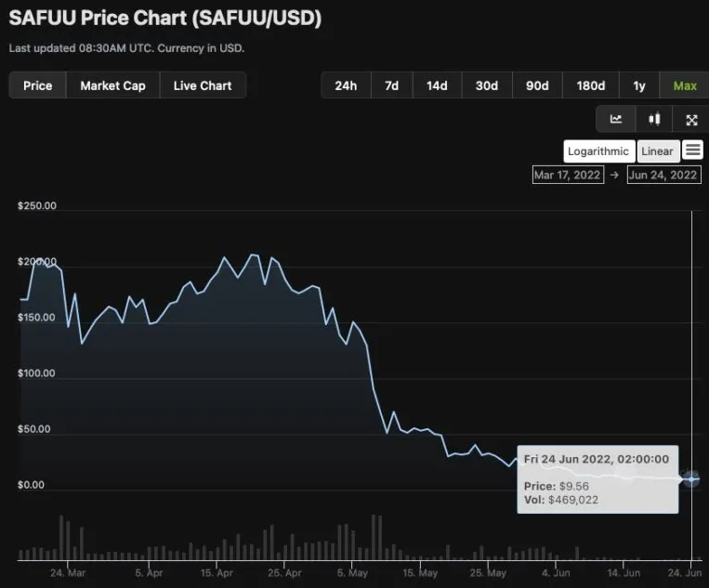
Task: Click the 25. Apr date label
Action: pos(284,573)
